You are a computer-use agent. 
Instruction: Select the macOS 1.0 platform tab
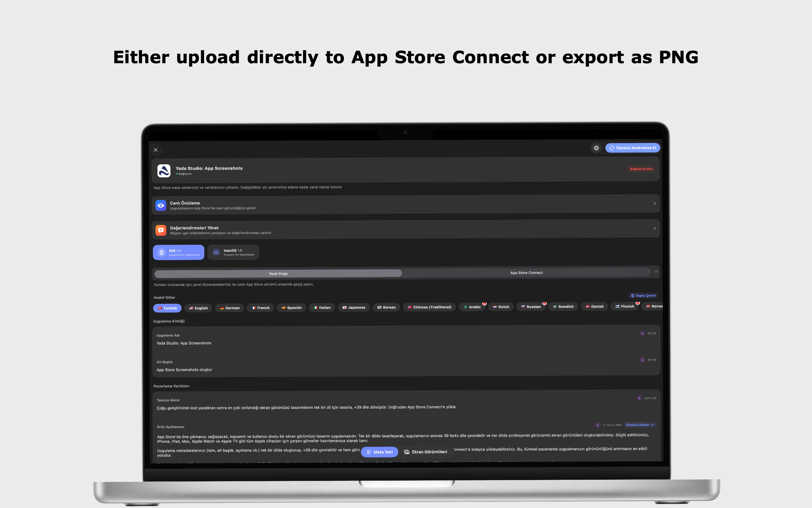[233, 252]
